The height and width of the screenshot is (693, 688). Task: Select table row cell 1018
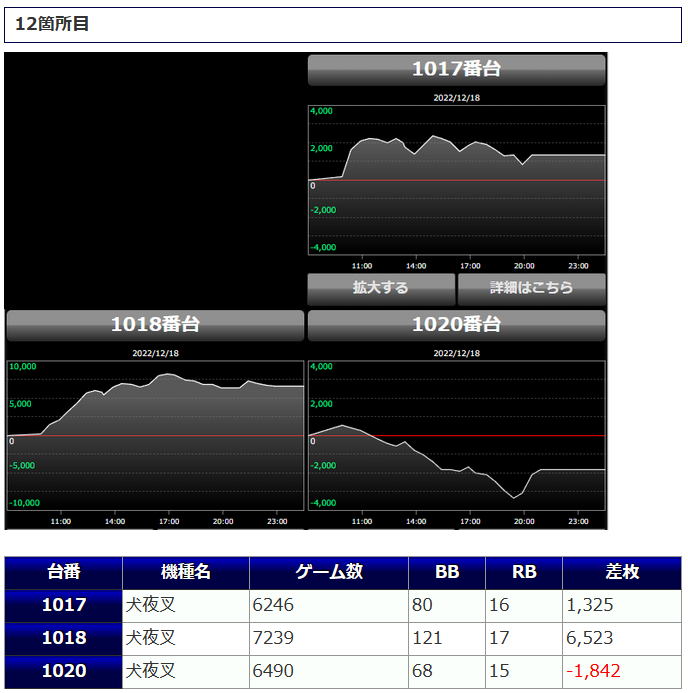click(x=64, y=639)
